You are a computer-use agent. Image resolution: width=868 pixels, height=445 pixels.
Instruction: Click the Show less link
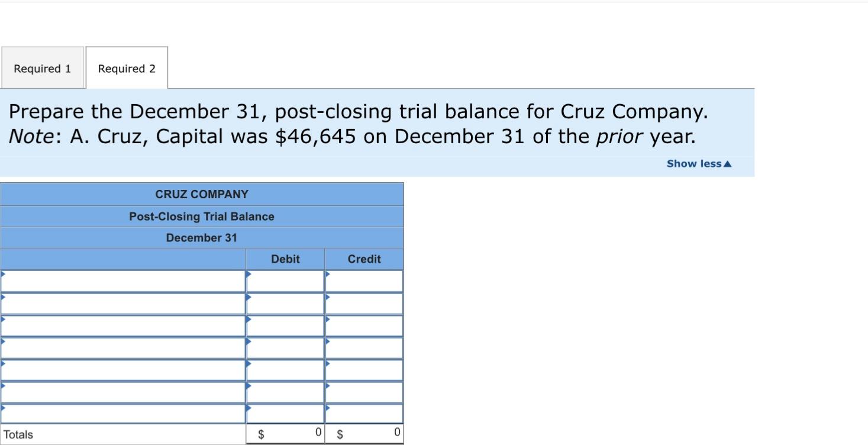coord(698,163)
